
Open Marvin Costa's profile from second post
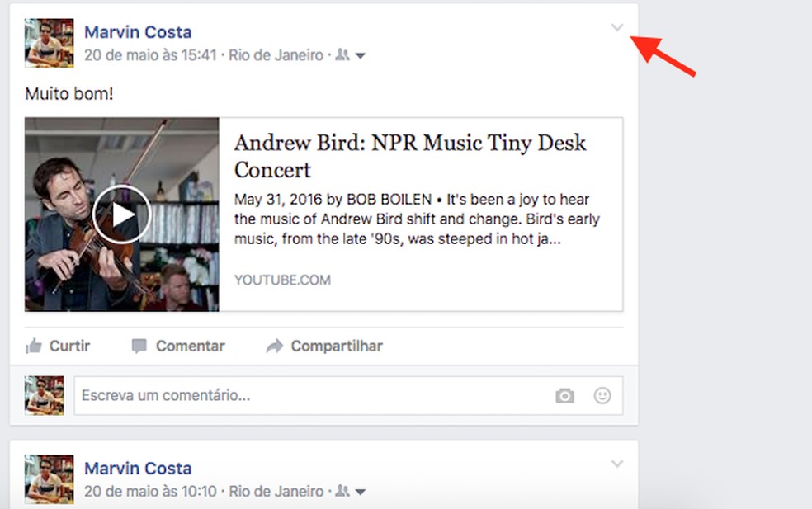(138, 468)
